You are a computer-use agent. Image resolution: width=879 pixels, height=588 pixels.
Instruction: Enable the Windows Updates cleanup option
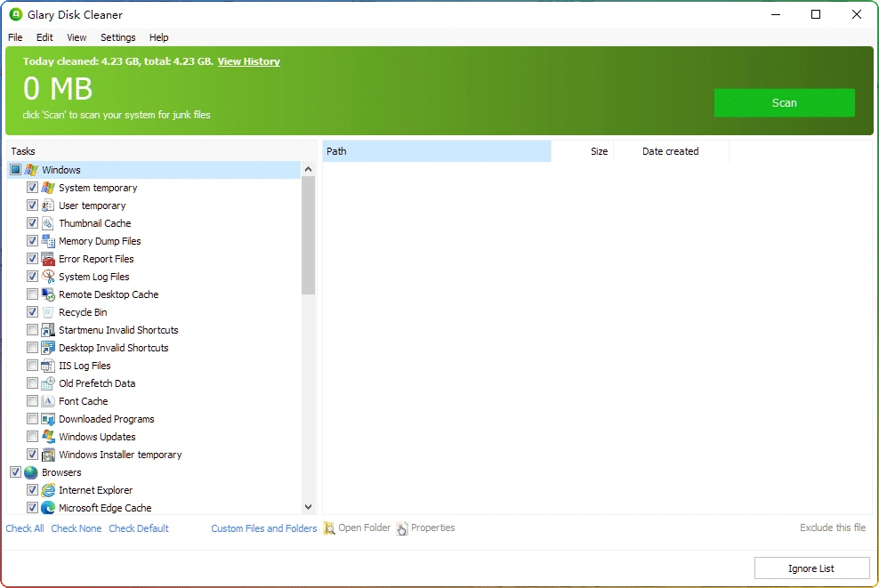pos(32,437)
